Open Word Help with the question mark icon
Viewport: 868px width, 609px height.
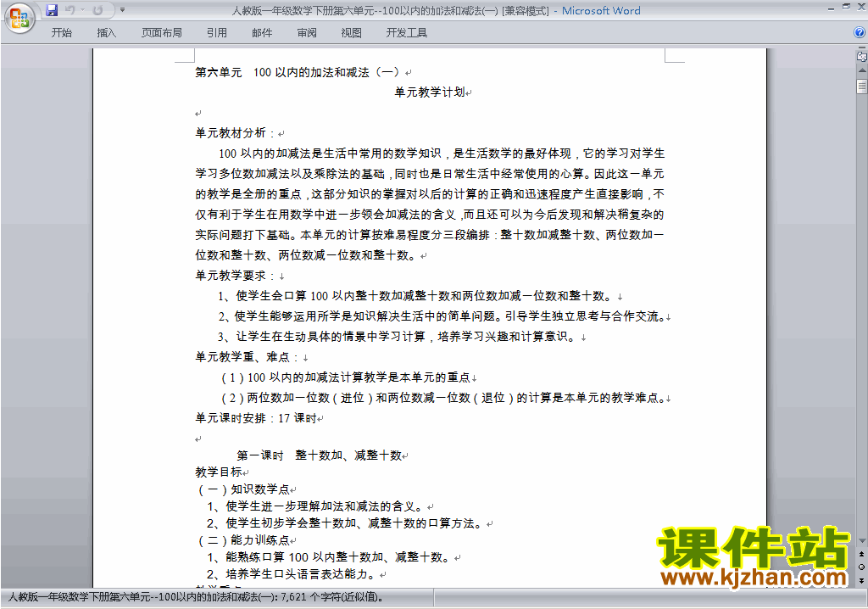pos(860,33)
